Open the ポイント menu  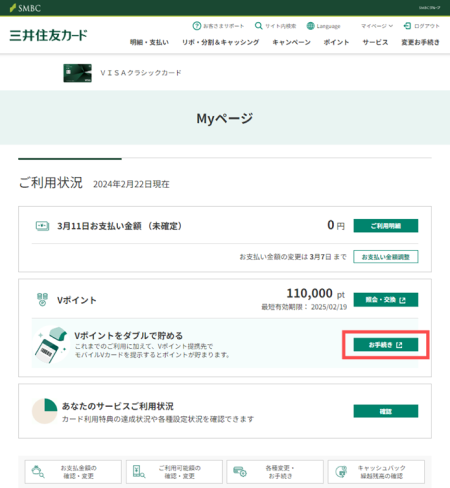tap(336, 42)
